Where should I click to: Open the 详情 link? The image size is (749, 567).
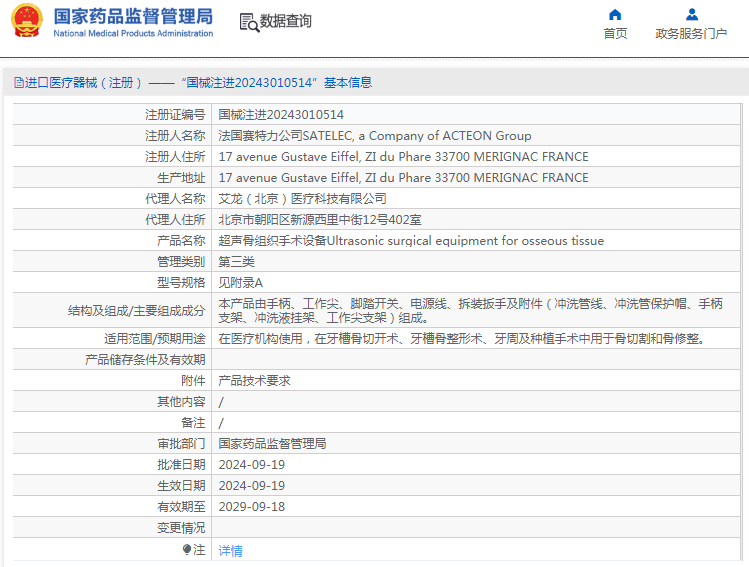pos(230,551)
